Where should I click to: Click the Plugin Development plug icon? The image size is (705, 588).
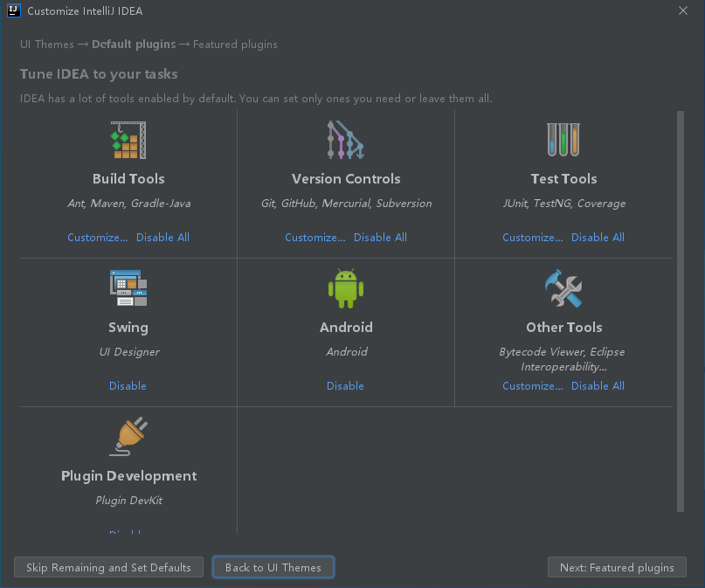(128, 436)
